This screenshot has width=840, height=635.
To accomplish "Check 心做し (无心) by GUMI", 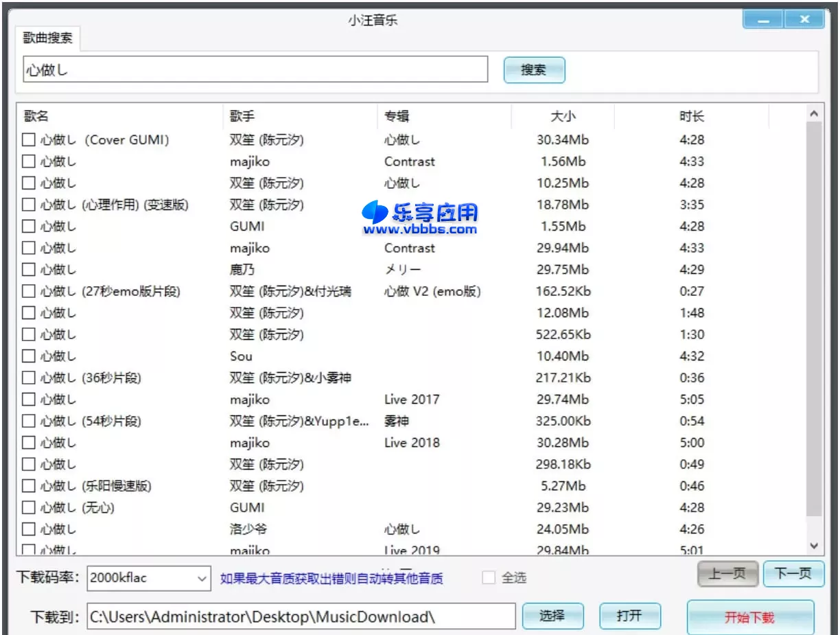I will click(x=28, y=507).
